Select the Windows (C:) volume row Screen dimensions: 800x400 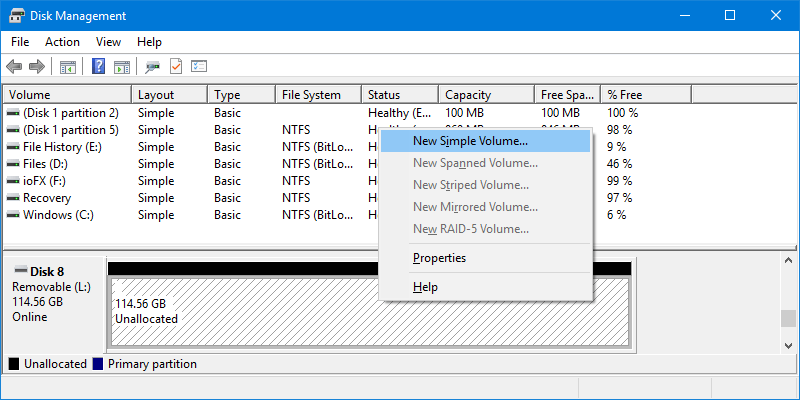point(60,215)
